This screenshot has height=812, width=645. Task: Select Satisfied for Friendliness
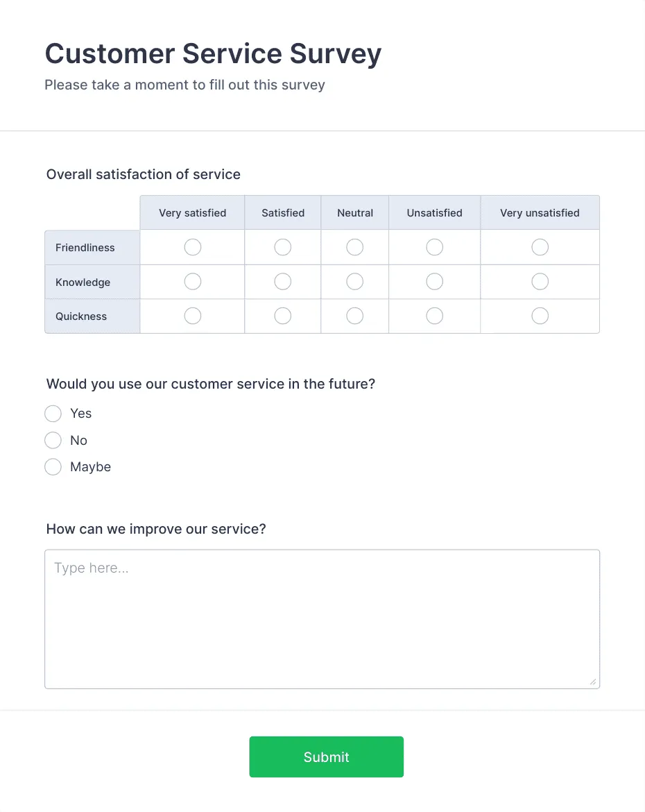coord(282,247)
